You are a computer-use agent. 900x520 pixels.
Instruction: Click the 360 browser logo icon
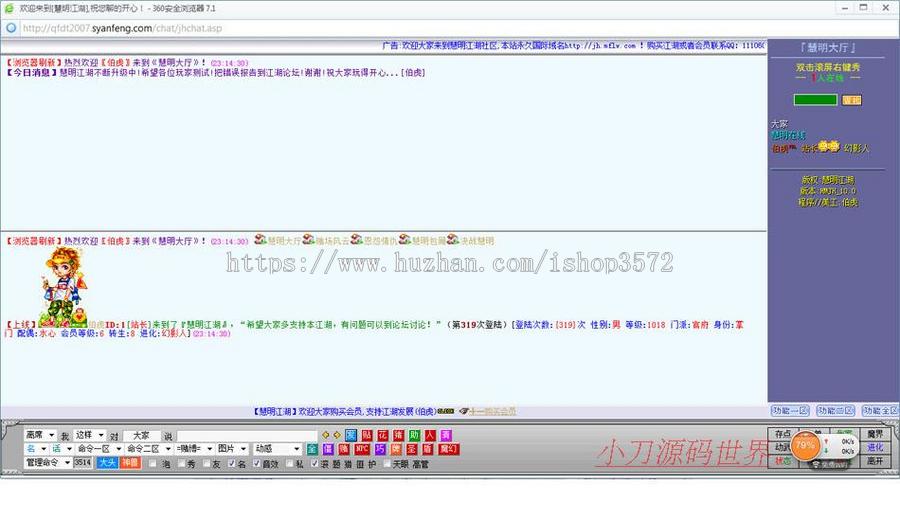9,8
